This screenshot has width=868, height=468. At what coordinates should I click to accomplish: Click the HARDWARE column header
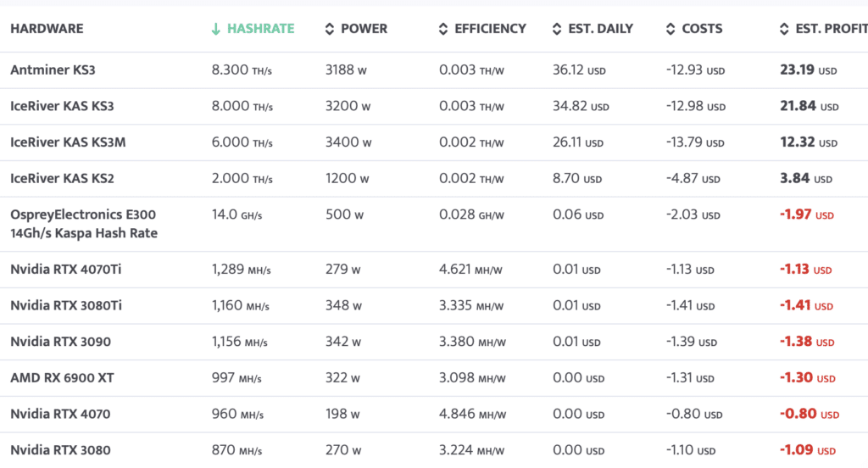(x=47, y=29)
